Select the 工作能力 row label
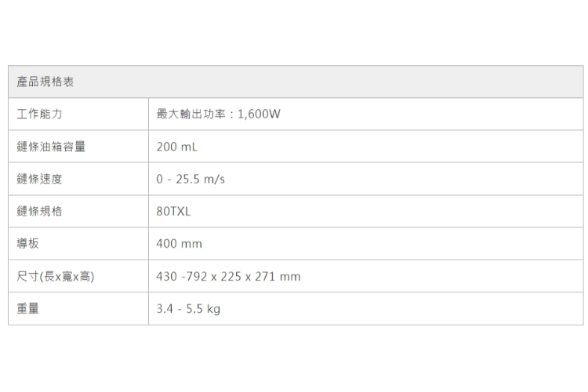Image resolution: width=588 pixels, height=392 pixels. 39,114
